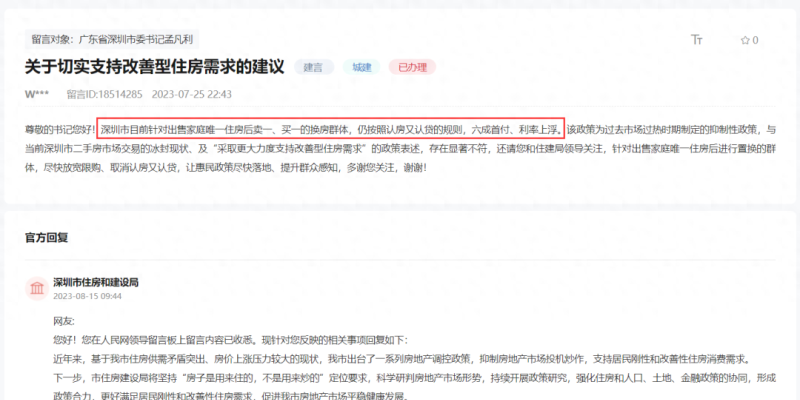This screenshot has width=800, height=400.
Task: Click the star favorite icon
Action: 745,40
